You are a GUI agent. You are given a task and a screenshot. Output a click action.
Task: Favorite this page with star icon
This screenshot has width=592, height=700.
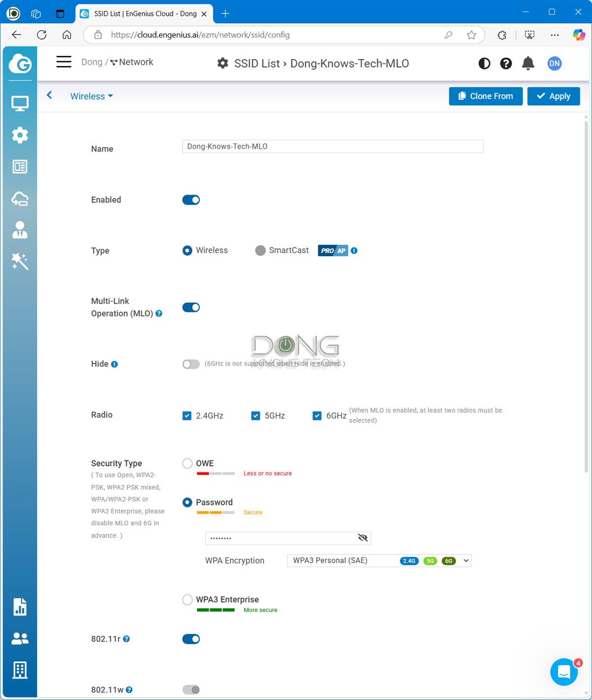point(472,35)
